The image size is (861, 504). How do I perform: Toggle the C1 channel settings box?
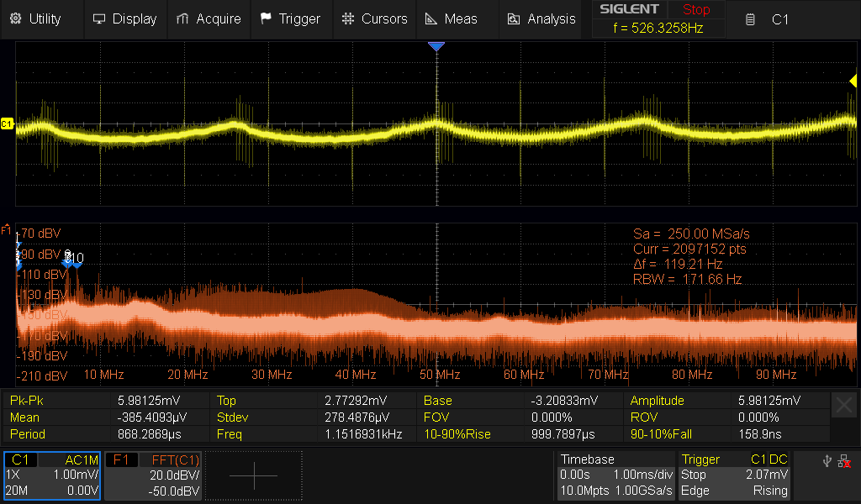pos(52,475)
